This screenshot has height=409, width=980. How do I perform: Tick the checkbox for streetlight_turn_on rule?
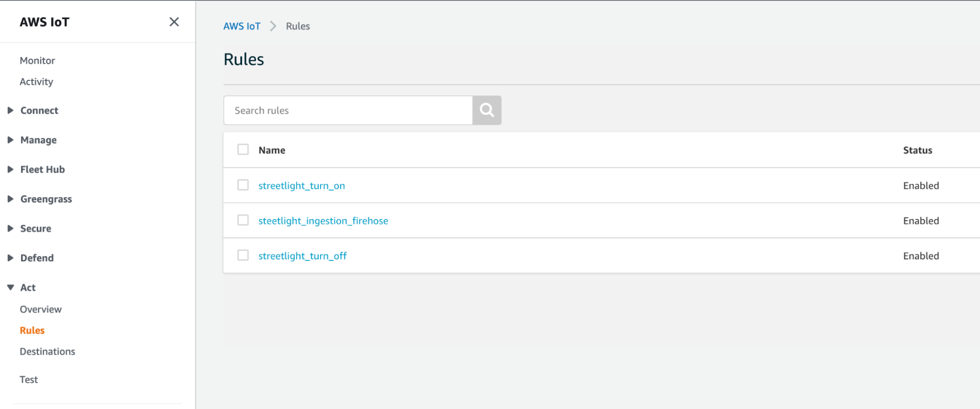click(x=243, y=185)
